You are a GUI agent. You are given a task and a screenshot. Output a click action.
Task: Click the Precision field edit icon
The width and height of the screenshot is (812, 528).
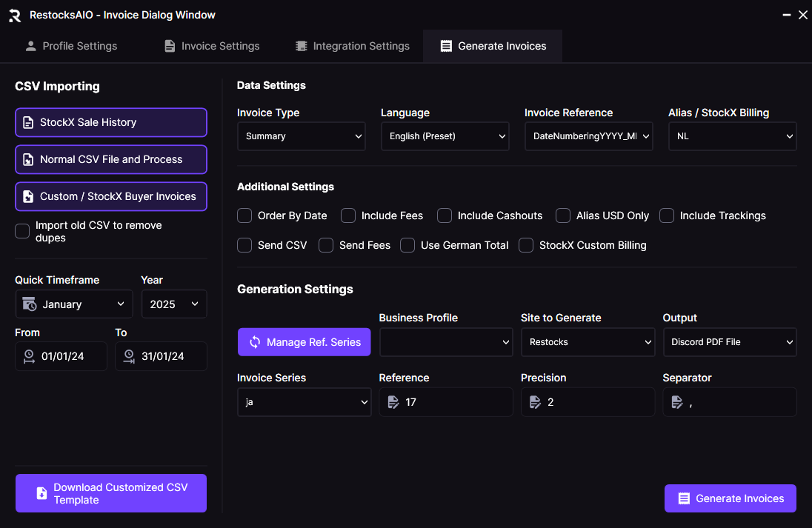[535, 402]
